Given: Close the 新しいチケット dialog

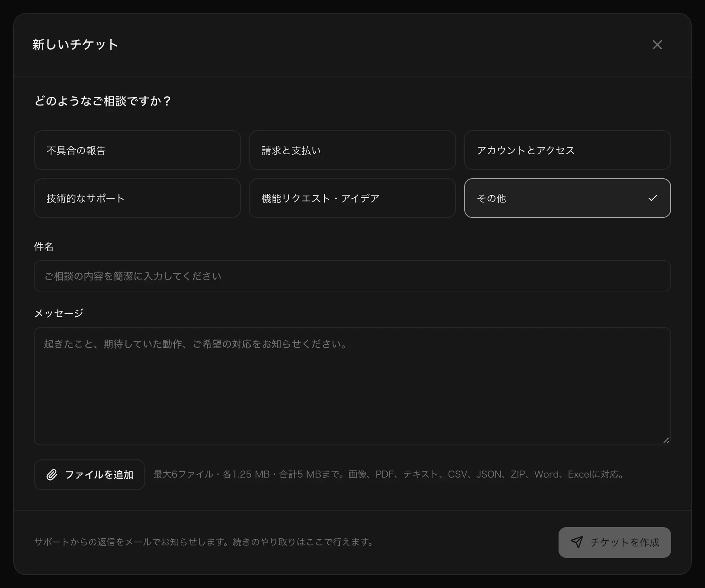Looking at the screenshot, I should 657,45.
